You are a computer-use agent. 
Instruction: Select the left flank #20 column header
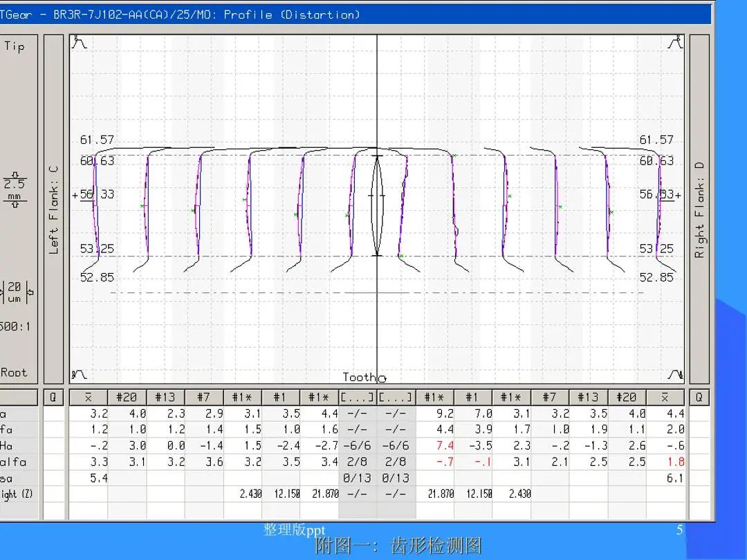(127, 398)
